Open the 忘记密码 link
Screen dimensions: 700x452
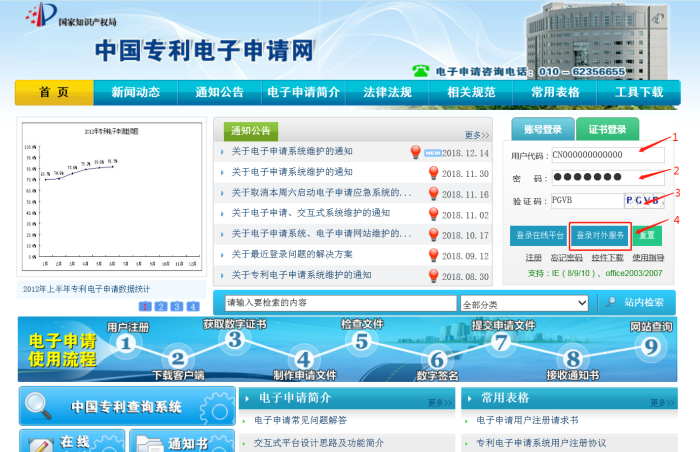pos(566,258)
